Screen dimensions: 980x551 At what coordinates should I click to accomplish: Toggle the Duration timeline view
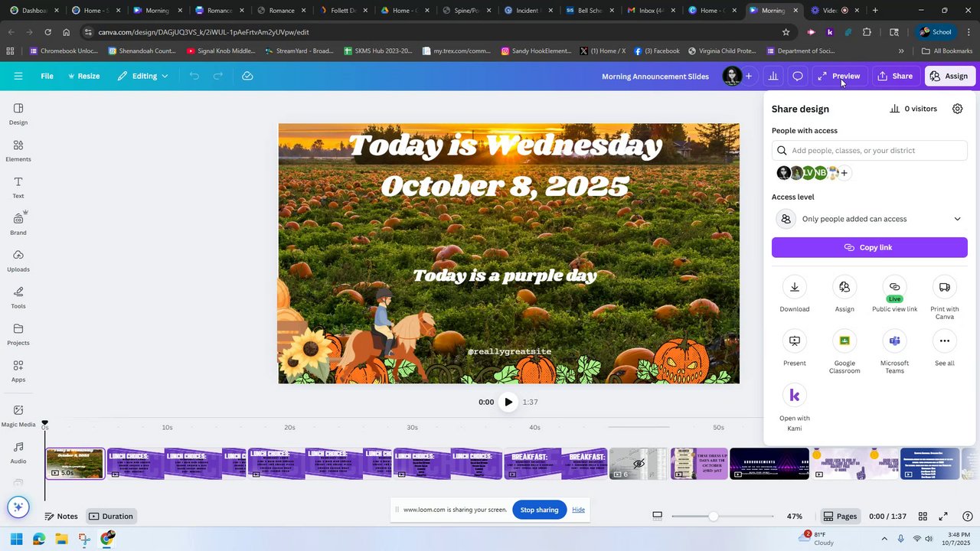pos(111,517)
